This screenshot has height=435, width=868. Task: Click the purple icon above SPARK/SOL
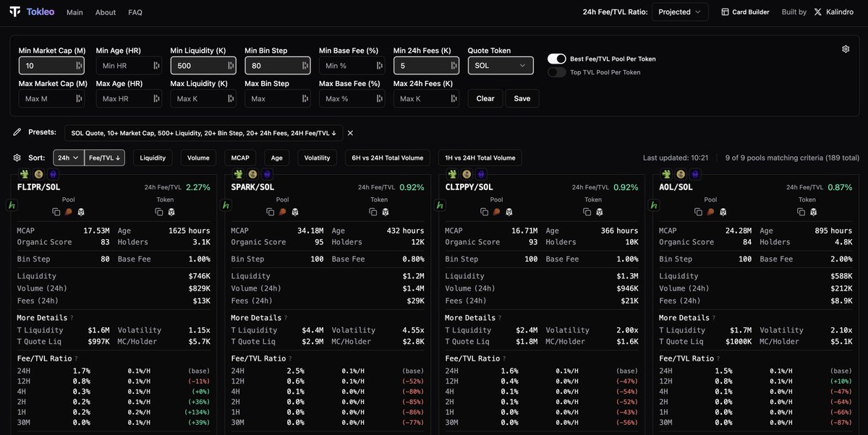point(266,174)
